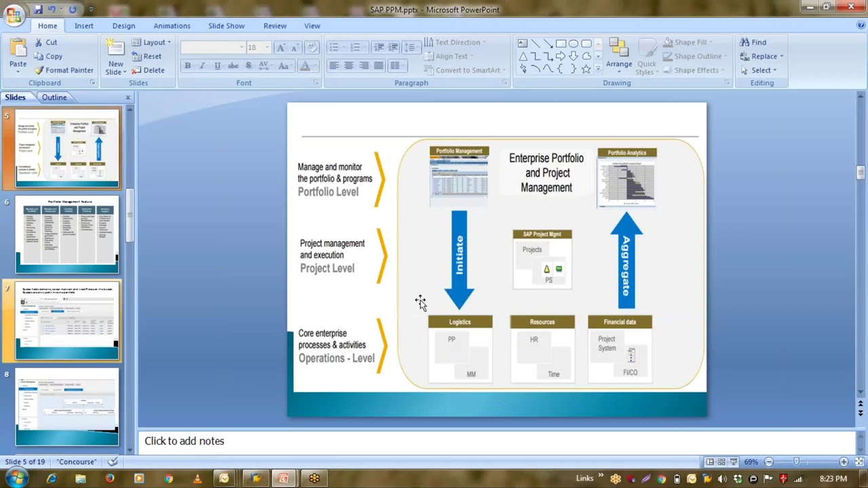Viewport: 868px width, 488px height.
Task: Open the Insert ribbon tab
Action: point(84,26)
